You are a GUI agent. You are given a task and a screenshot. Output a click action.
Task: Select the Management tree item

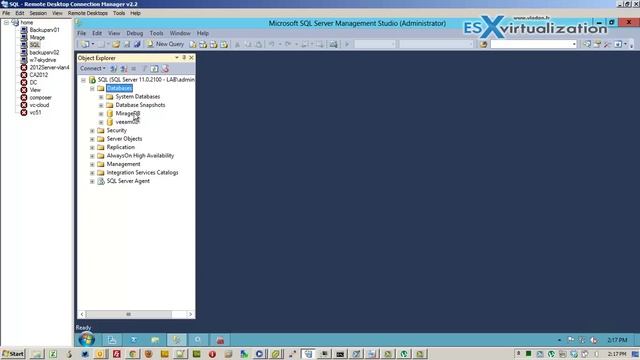pos(123,164)
